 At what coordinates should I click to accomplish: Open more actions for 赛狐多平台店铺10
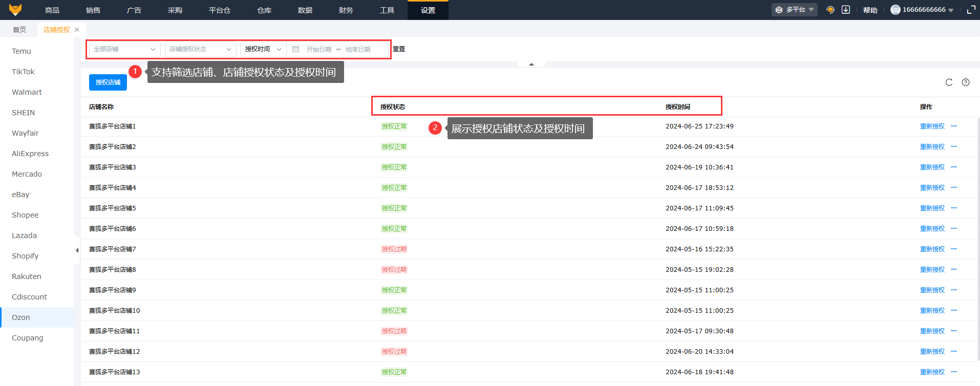pos(954,310)
